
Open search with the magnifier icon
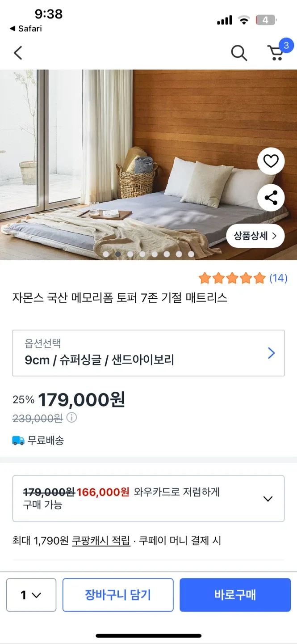[x=239, y=53]
